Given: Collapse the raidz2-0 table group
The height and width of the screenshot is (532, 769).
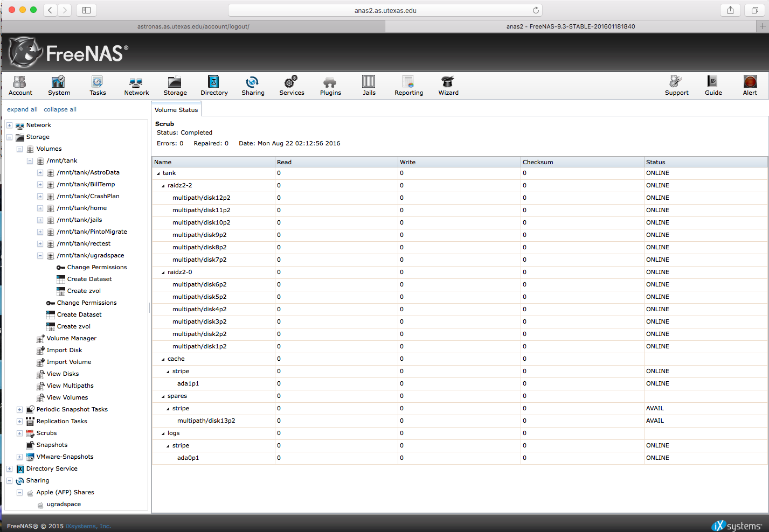Looking at the screenshot, I should 163,272.
